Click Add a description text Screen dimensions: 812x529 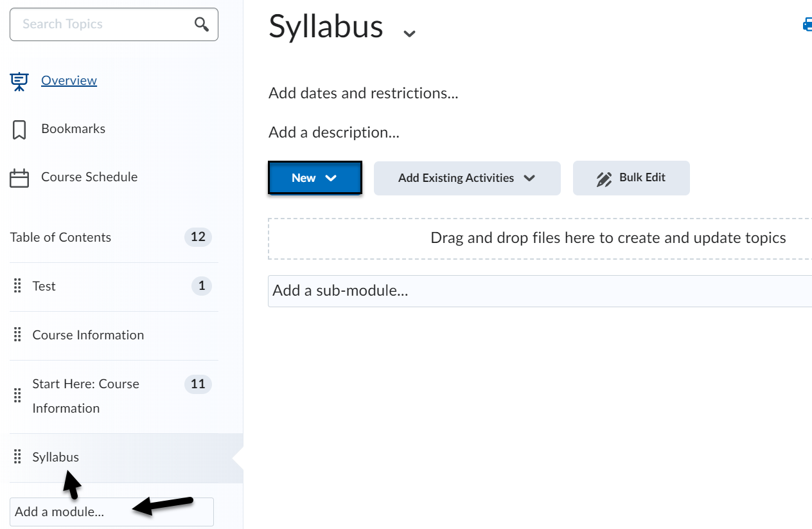(333, 132)
